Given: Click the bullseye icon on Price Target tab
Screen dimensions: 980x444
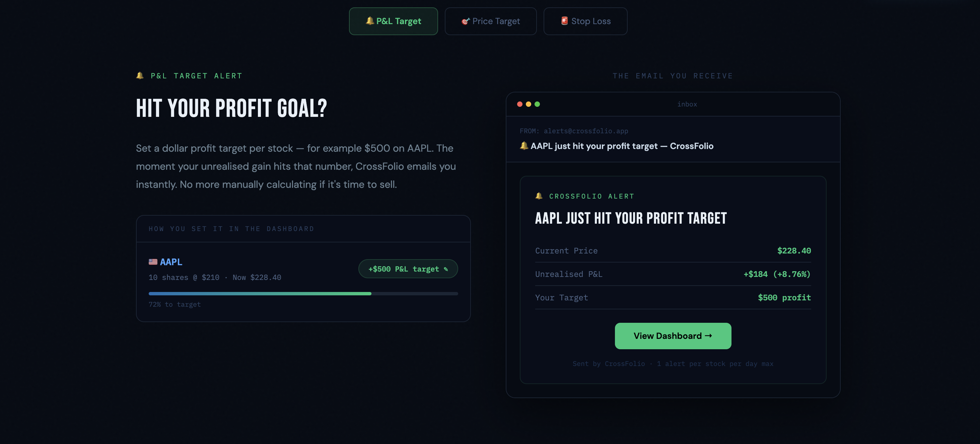Looking at the screenshot, I should [x=466, y=21].
